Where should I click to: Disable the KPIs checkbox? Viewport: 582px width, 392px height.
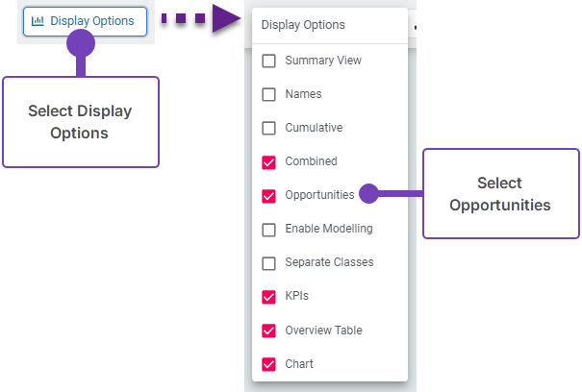[269, 297]
